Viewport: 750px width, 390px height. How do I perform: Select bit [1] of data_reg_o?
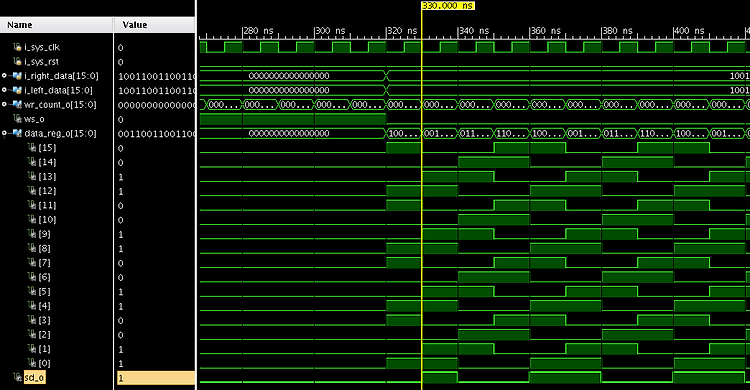[44, 348]
